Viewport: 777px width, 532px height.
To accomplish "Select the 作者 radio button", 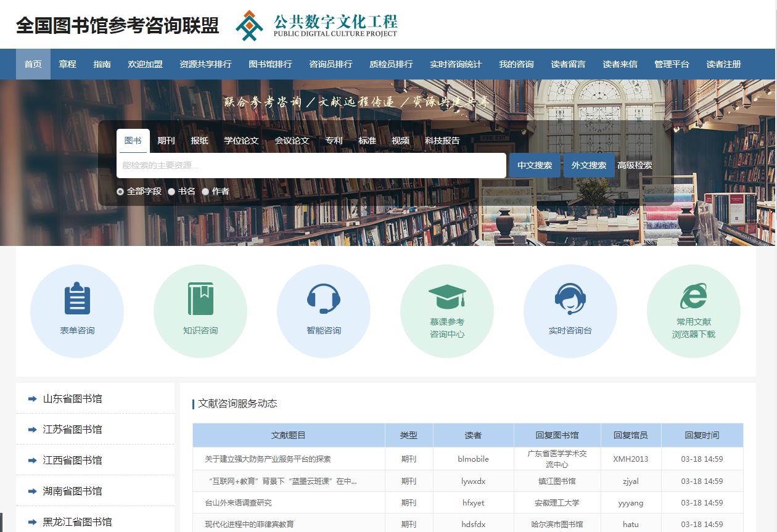I will [x=205, y=192].
